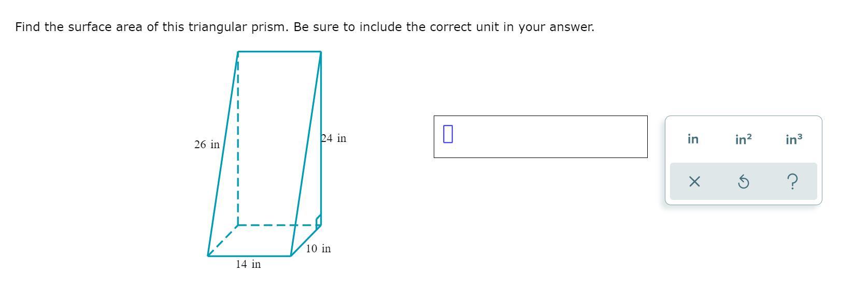The image size is (868, 287).
Task: Insert the cubic inches in³ unit
Action: point(793,139)
